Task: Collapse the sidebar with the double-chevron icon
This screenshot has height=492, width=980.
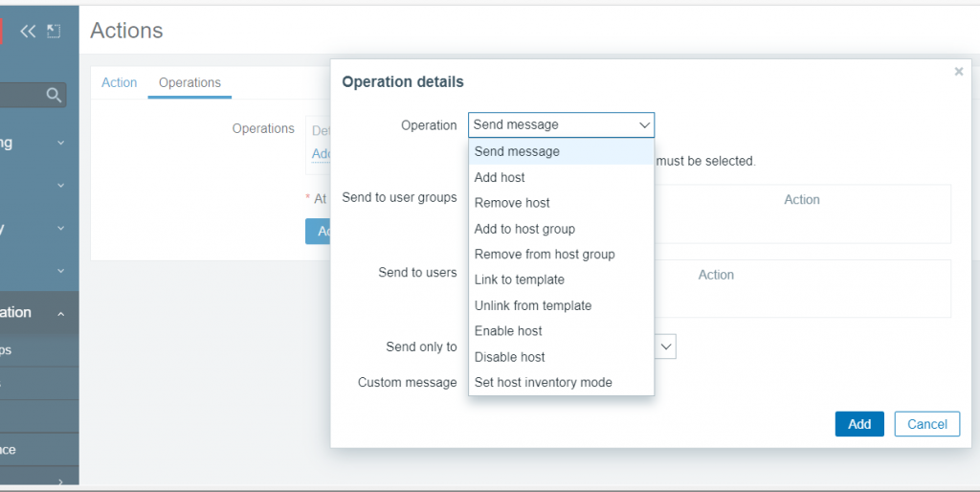Action: point(28,31)
